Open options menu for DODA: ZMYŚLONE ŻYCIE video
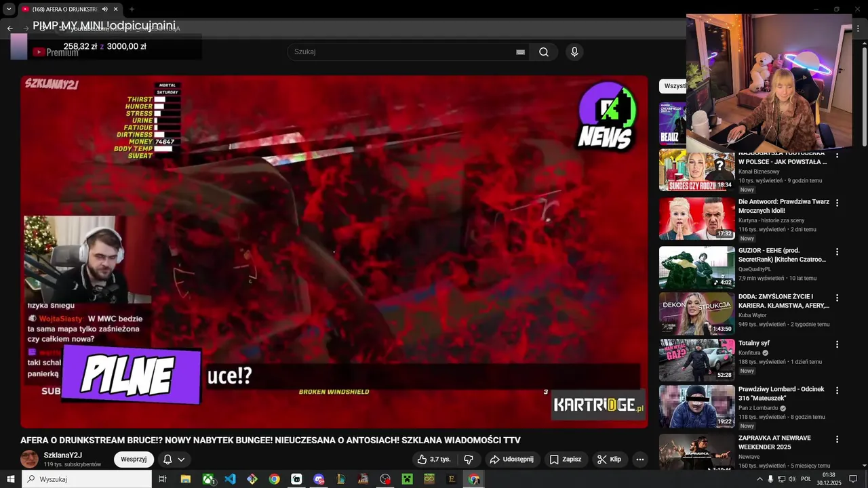The image size is (868, 488). point(837,298)
